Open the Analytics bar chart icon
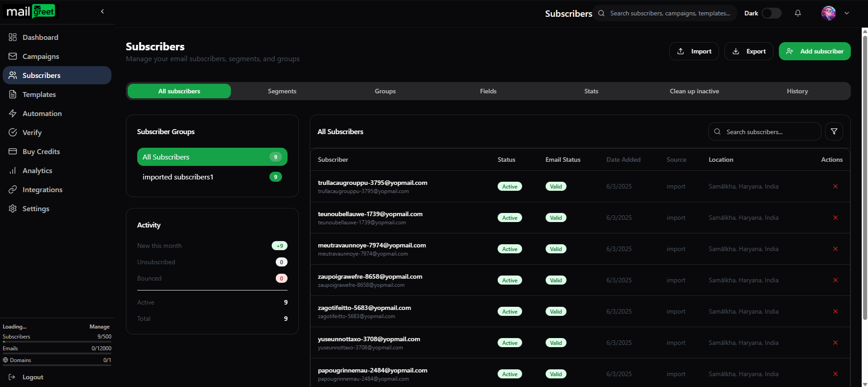 pos(13,170)
